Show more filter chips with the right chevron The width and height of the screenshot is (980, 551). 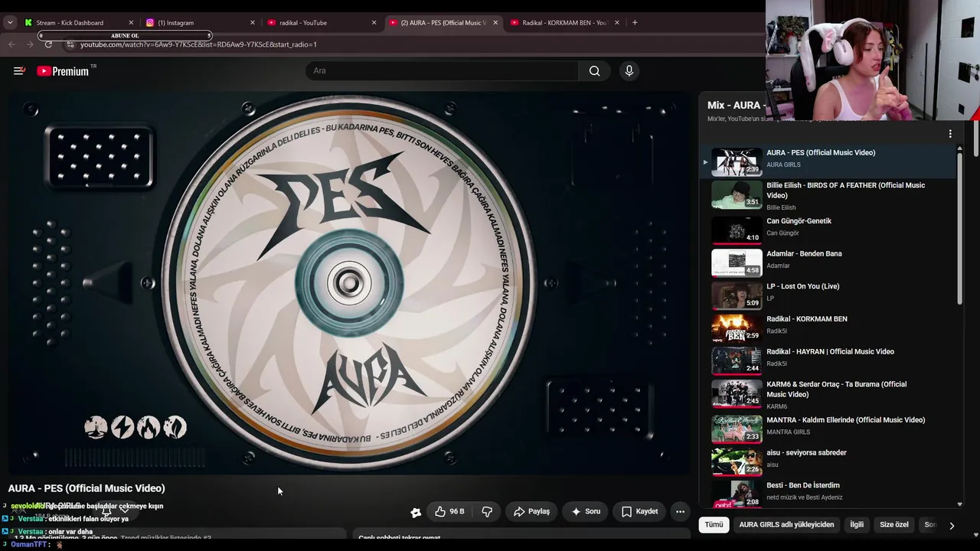coord(952,526)
